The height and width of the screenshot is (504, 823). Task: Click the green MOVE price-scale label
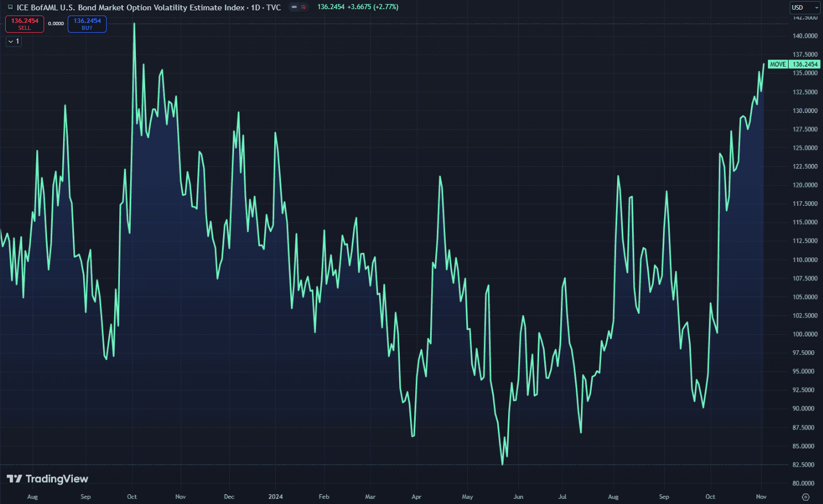(778, 64)
